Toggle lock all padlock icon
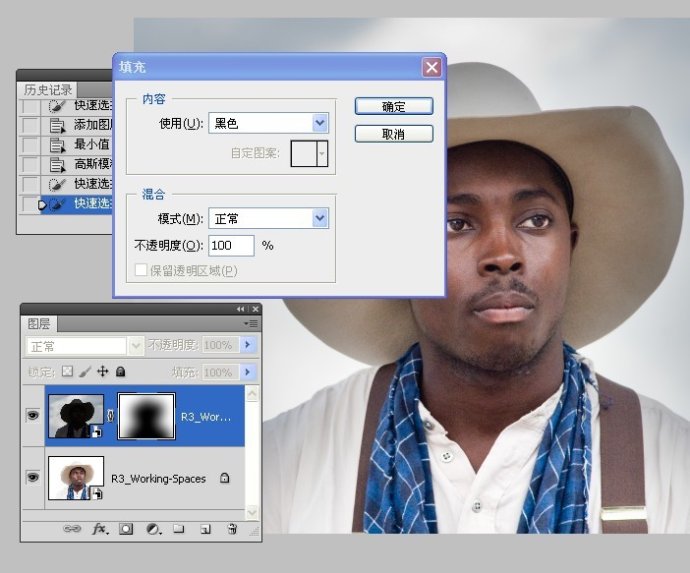The image size is (690, 573). click(121, 372)
